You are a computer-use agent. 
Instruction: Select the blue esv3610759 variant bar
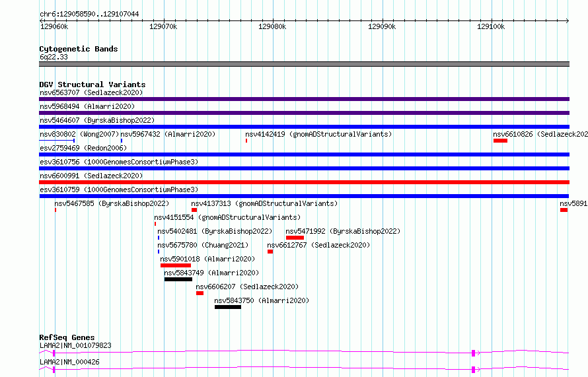304,196
